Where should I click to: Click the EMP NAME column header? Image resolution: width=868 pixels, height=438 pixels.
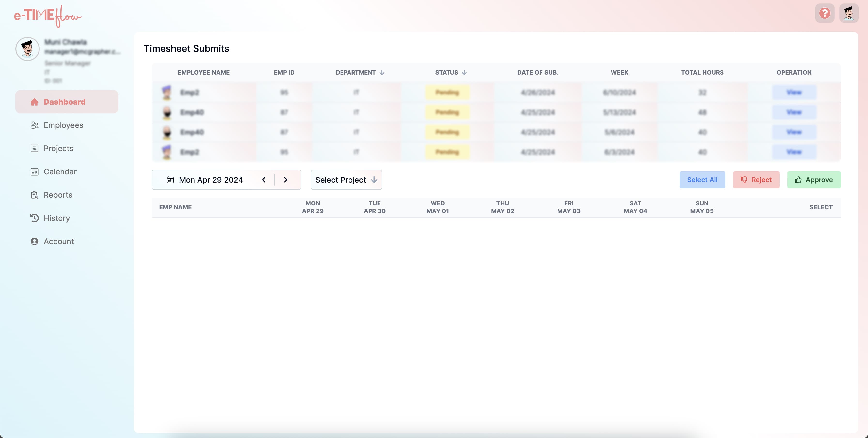click(x=175, y=207)
